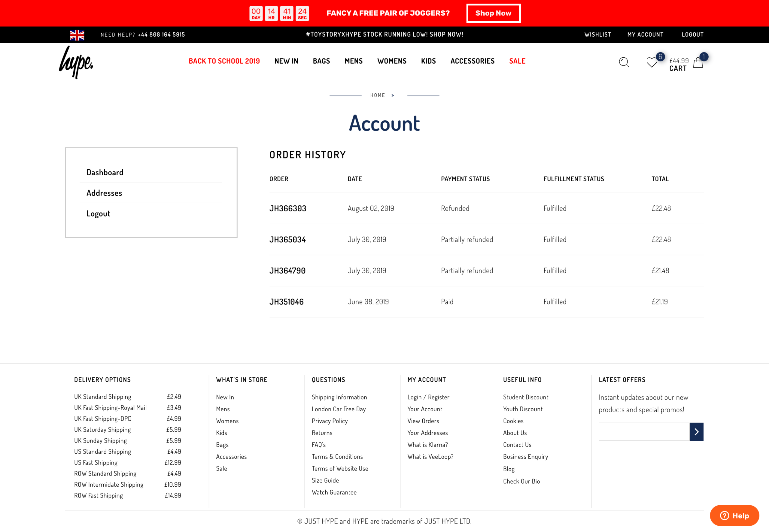Submit newsletter email with arrow button
769x532 pixels.
pyautogui.click(x=696, y=432)
